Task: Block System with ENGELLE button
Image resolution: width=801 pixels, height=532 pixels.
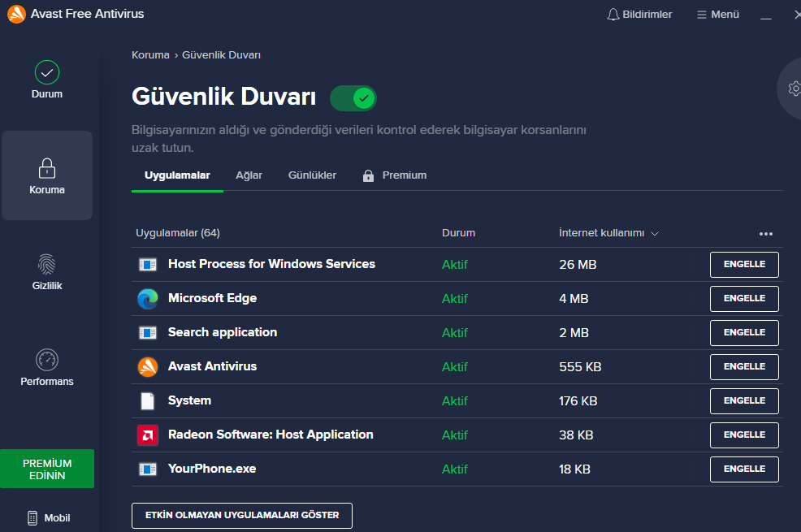Action: pos(744,400)
